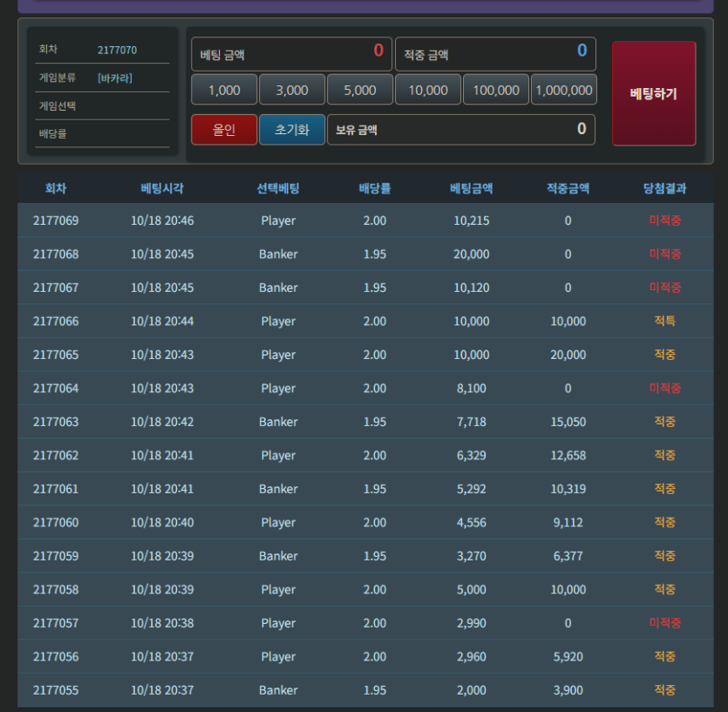Viewport: 728px width, 712px height.
Task: Click the 적중 result for round 2177058
Action: (x=665, y=589)
